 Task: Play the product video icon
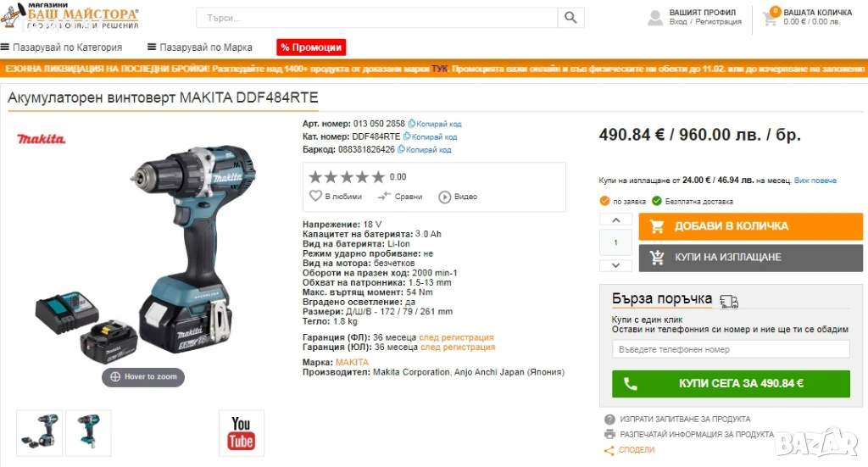click(444, 197)
